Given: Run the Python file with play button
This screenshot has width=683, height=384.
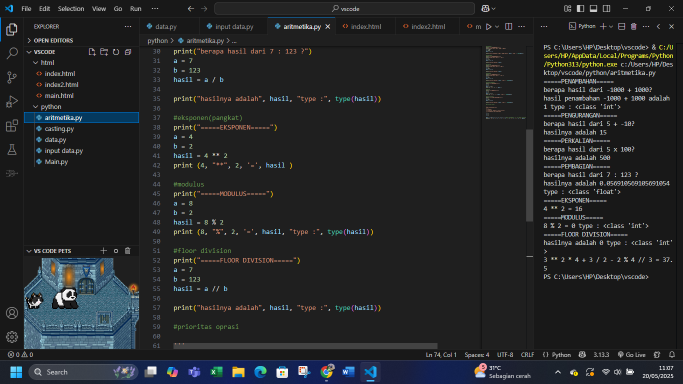Looking at the screenshot, I should coord(489,27).
